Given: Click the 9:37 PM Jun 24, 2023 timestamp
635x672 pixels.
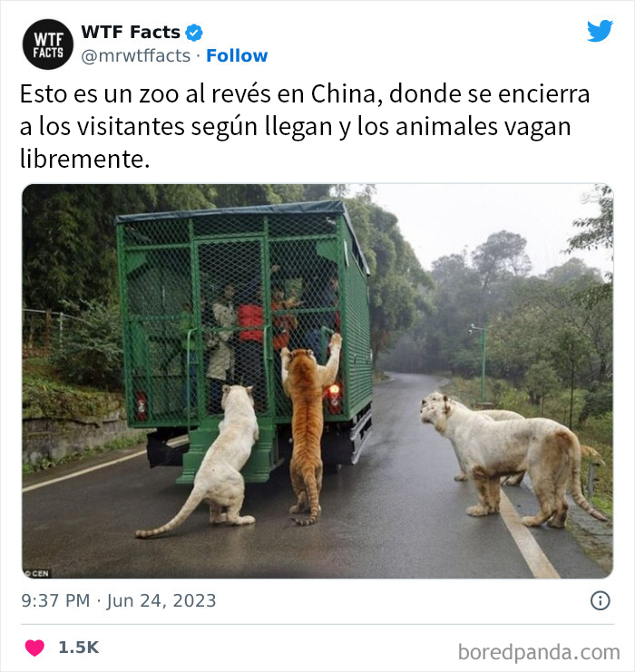Looking at the screenshot, I should [x=119, y=600].
